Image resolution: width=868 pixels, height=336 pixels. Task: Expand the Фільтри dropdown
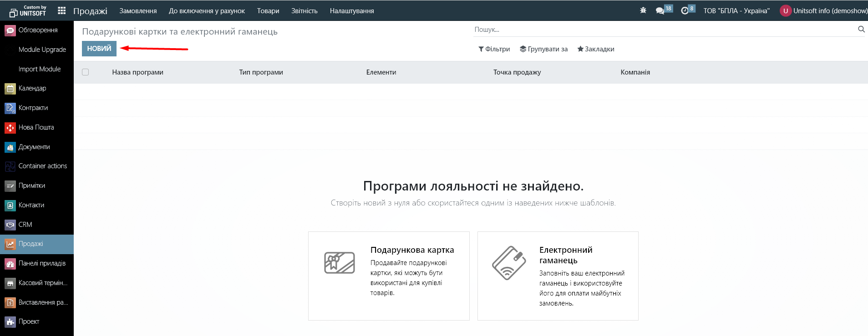click(x=494, y=49)
